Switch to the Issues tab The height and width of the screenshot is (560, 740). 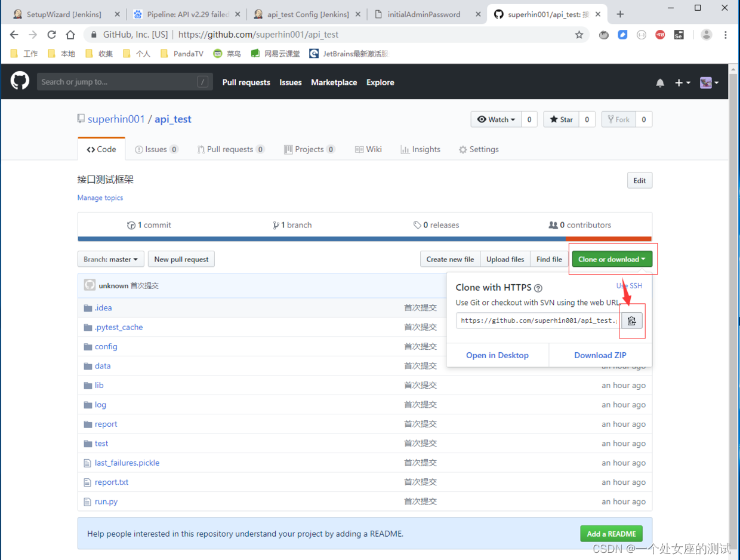[156, 149]
